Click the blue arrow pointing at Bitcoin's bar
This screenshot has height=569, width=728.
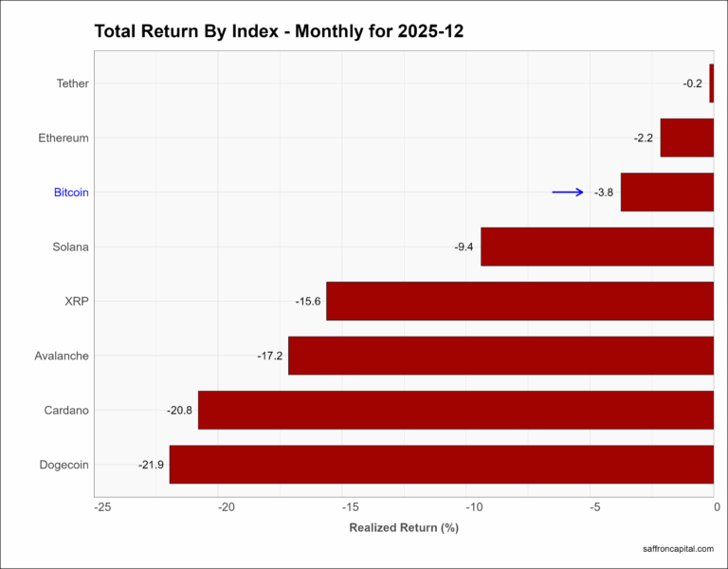[568, 193]
